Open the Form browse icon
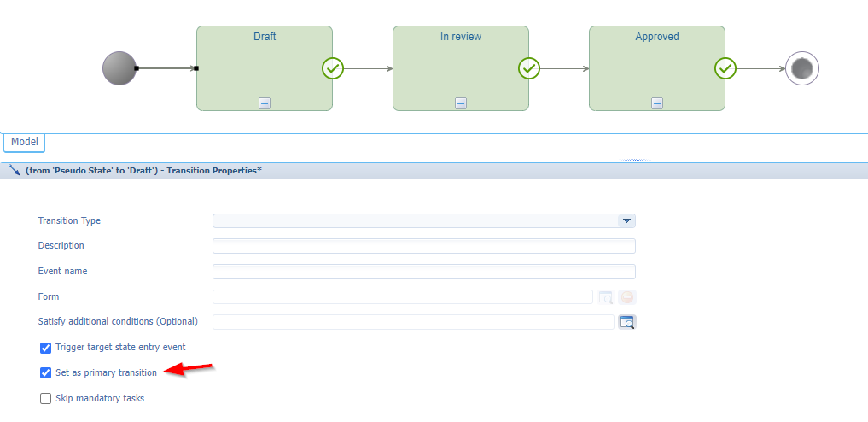868x422 pixels. pyautogui.click(x=606, y=297)
